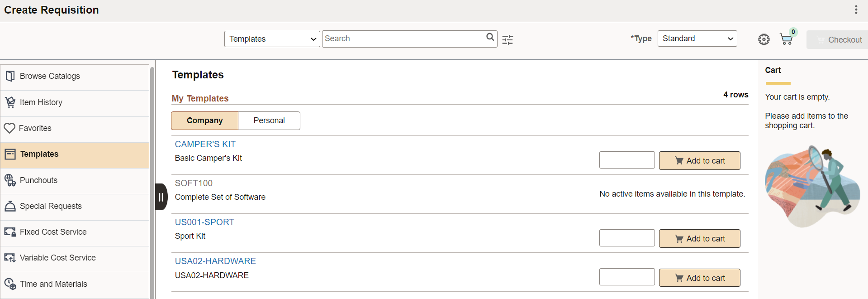
Task: Open the shopping cart icon
Action: (x=786, y=39)
